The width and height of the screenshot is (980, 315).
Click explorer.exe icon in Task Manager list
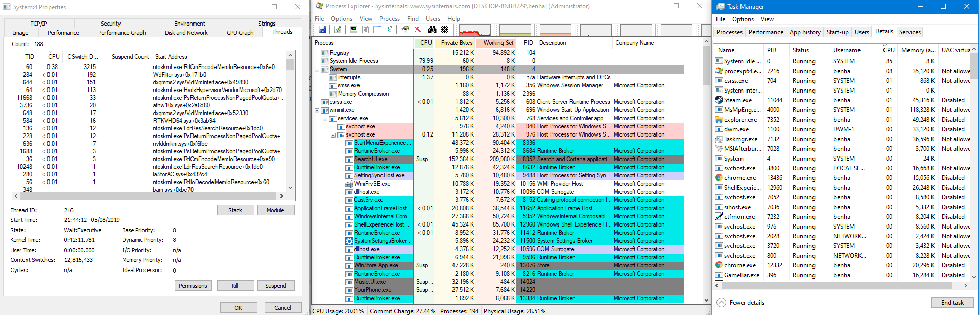(719, 120)
